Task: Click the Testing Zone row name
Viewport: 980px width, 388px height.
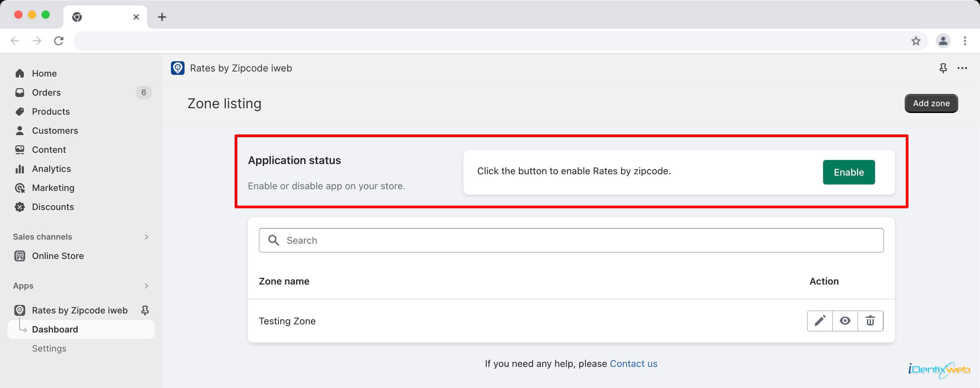Action: coord(287,321)
